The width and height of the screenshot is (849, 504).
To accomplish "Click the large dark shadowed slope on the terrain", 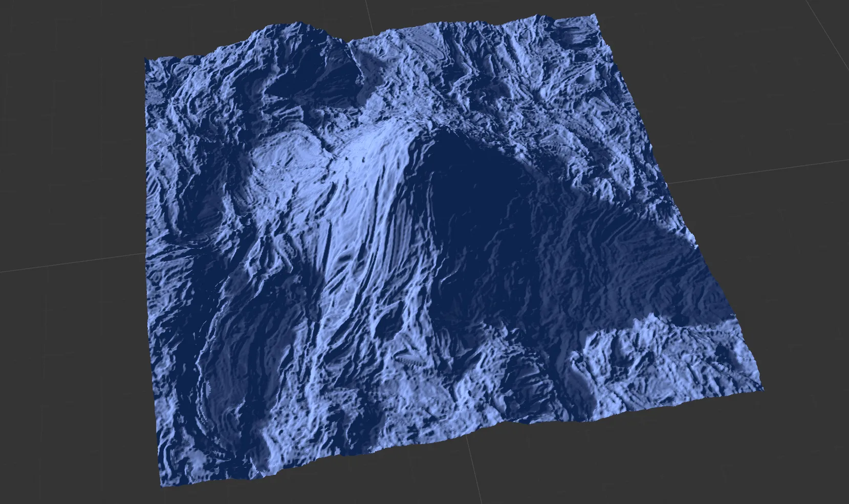I will click(x=476, y=205).
